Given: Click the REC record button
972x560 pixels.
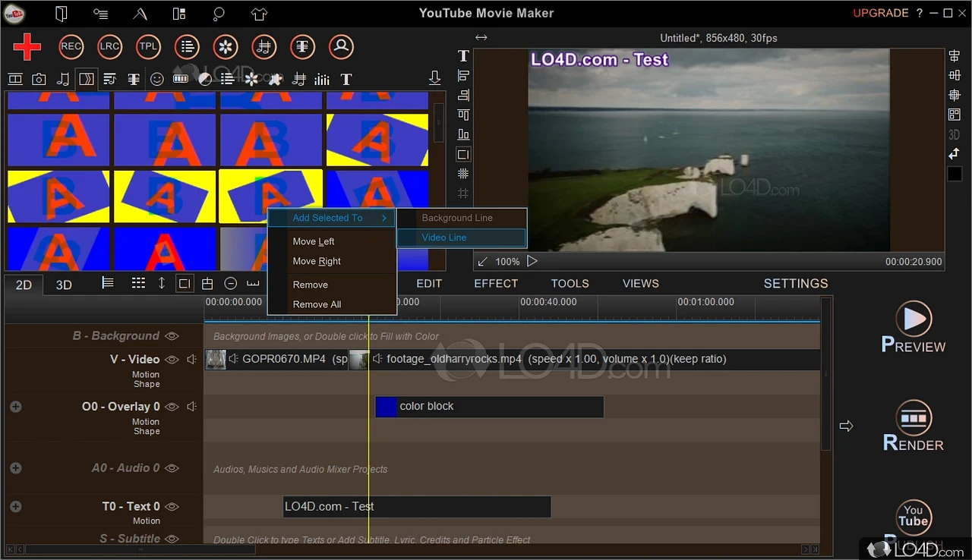Looking at the screenshot, I should click(71, 47).
